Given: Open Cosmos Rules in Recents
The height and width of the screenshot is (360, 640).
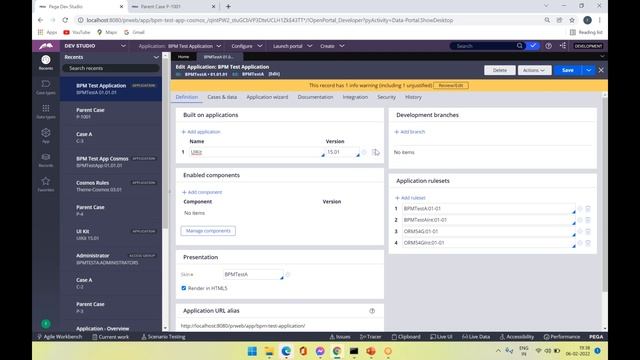Looking at the screenshot, I should tap(111, 186).
